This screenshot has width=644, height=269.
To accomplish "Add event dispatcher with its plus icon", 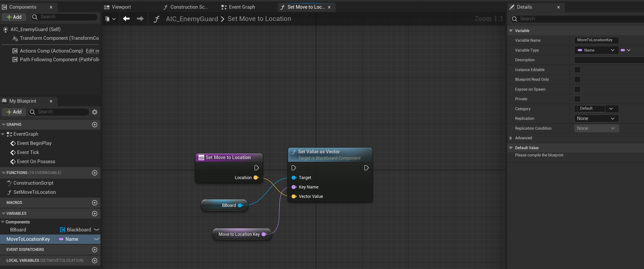I will click(x=94, y=249).
